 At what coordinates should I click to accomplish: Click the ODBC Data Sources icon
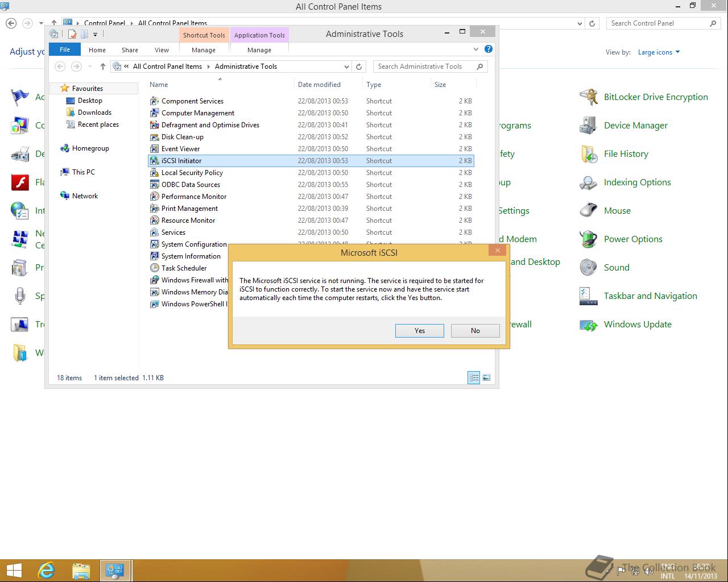point(154,184)
